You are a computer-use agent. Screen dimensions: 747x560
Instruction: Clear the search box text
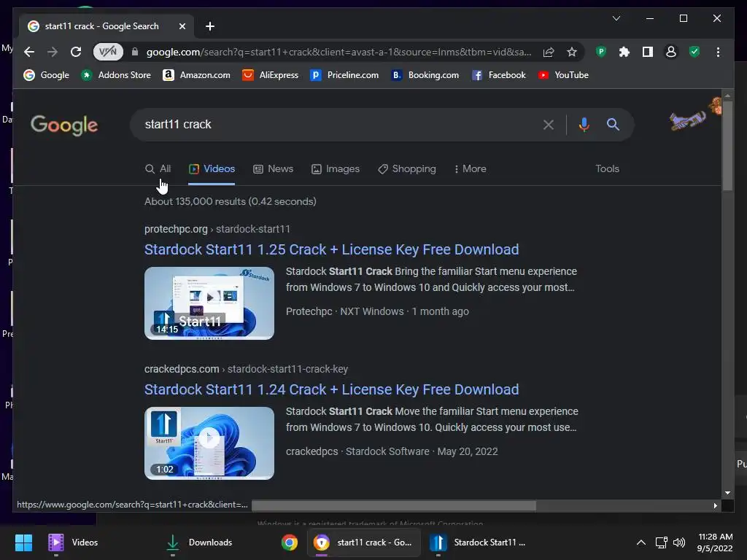click(549, 125)
